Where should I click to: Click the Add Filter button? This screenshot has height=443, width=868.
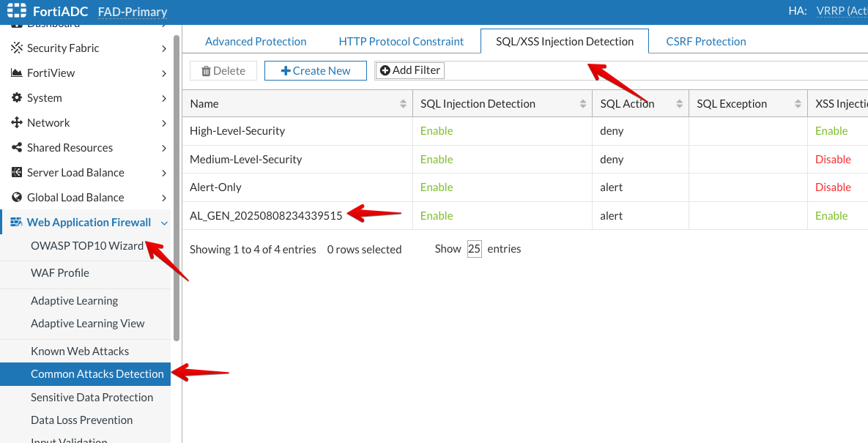tap(409, 70)
